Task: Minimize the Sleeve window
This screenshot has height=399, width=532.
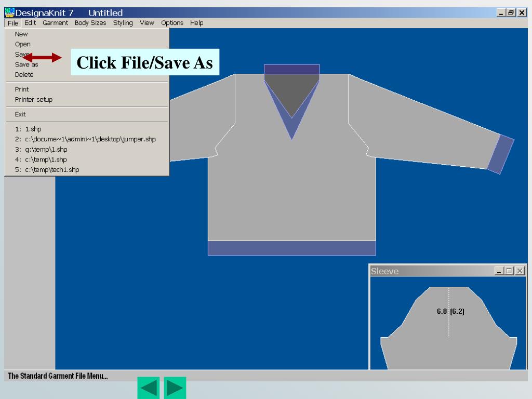Action: [x=499, y=271]
